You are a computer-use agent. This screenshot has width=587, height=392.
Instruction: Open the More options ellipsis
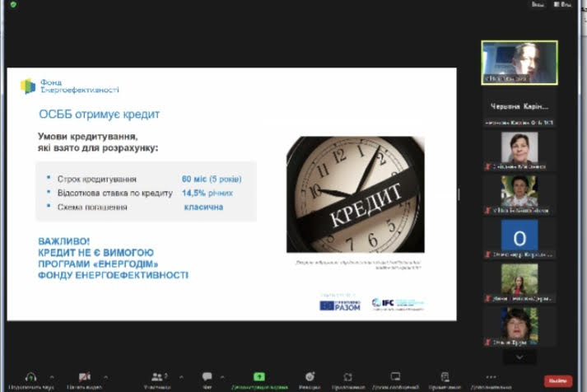point(491,378)
